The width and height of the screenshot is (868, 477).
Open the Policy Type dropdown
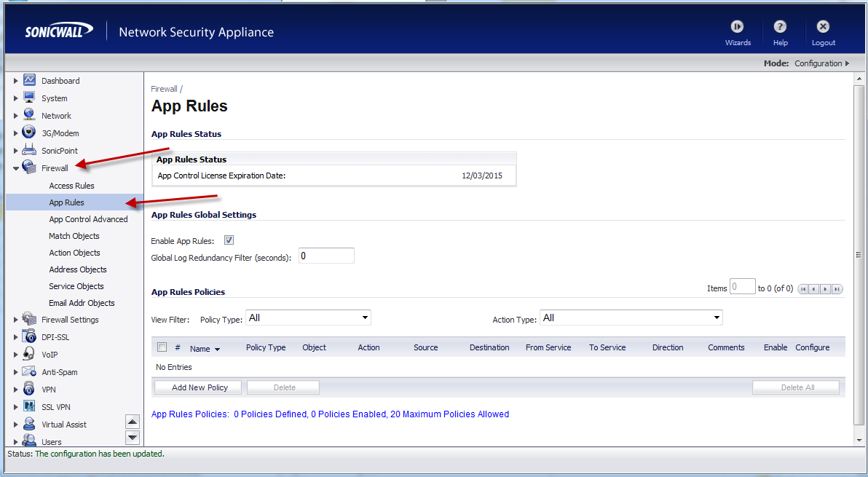coord(308,318)
